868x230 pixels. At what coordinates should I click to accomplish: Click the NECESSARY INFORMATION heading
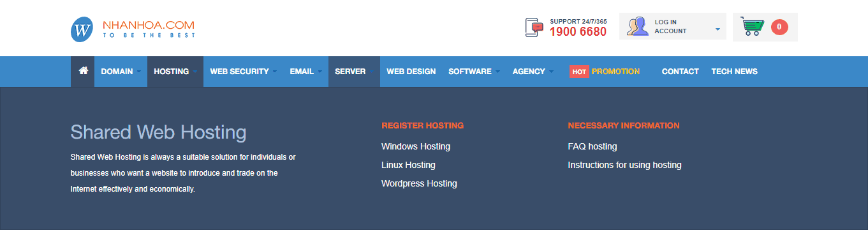point(624,125)
